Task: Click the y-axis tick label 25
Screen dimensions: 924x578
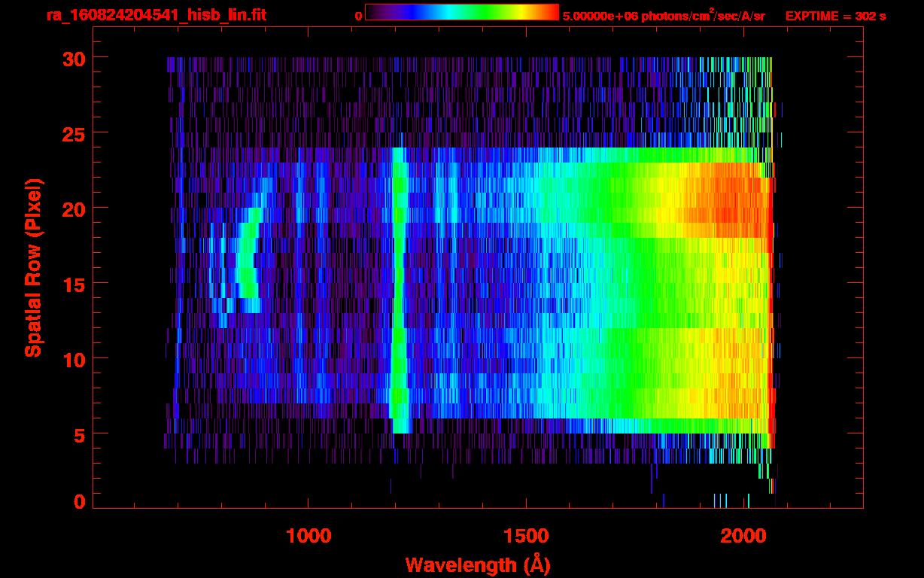Action: pyautogui.click(x=72, y=133)
